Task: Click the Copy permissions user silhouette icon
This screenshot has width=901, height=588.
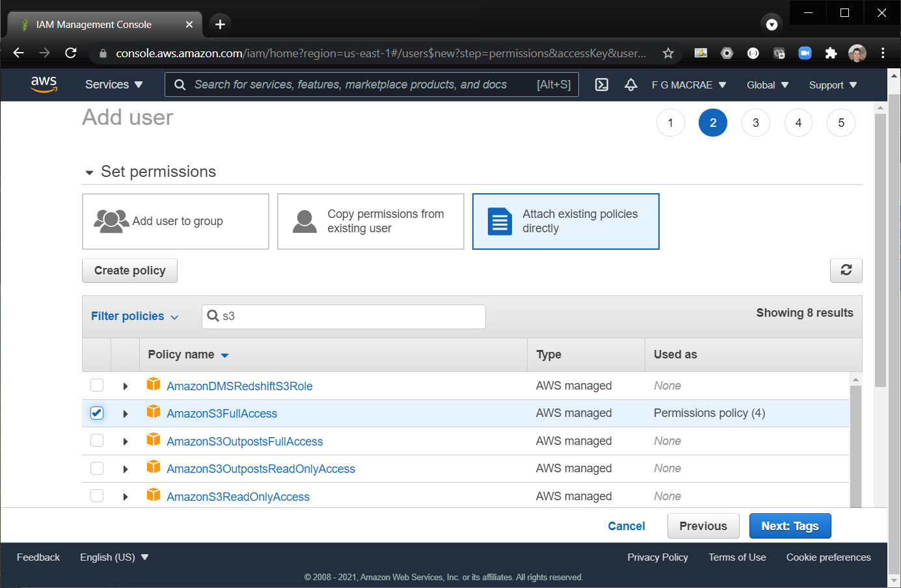Action: tap(304, 221)
